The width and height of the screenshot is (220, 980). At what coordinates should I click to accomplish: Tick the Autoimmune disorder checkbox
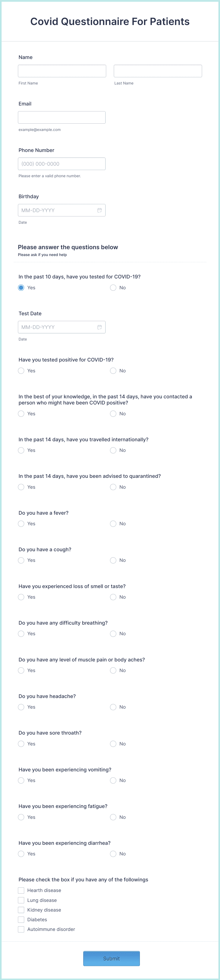[21, 929]
